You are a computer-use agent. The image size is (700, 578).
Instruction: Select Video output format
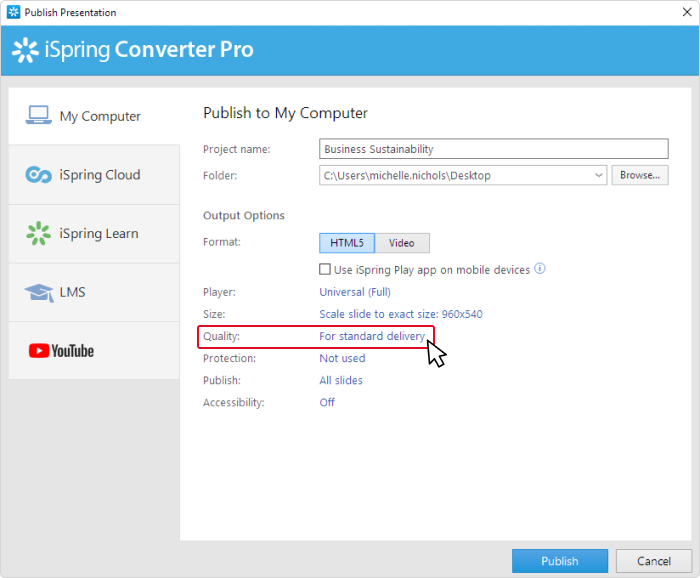click(402, 243)
